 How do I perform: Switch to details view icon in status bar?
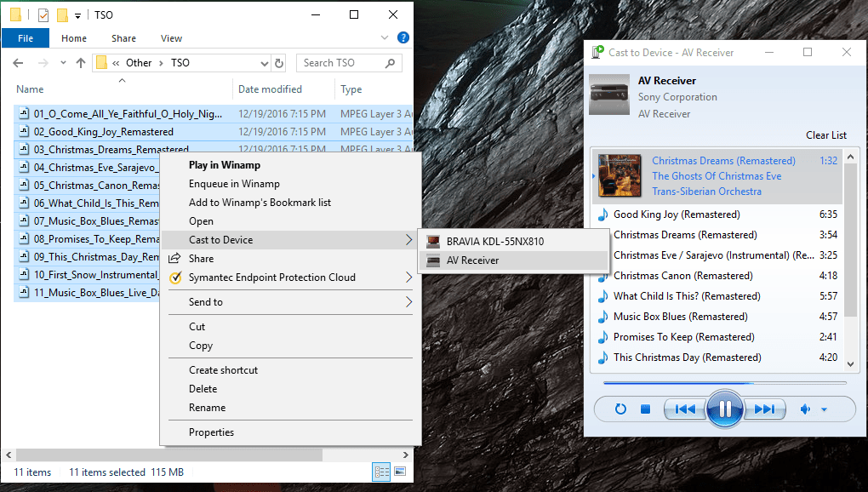click(x=382, y=472)
